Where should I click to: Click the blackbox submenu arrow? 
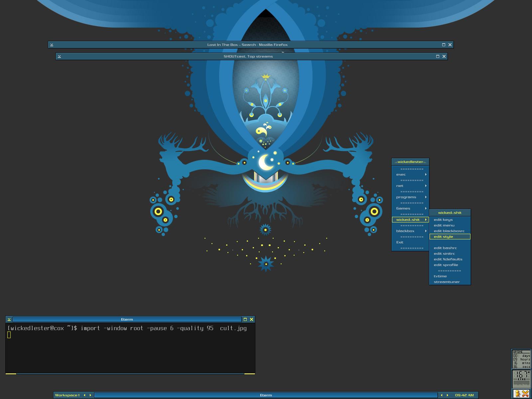pos(426,231)
